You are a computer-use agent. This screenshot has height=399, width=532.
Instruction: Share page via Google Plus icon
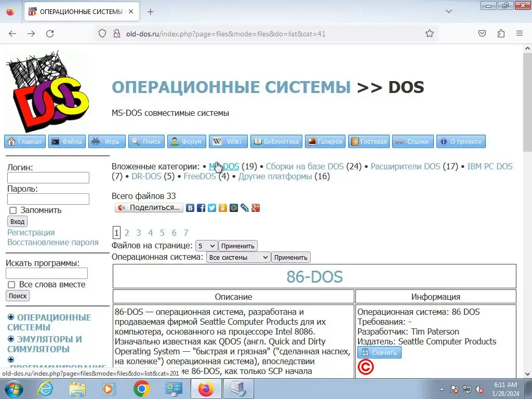pyautogui.click(x=255, y=208)
